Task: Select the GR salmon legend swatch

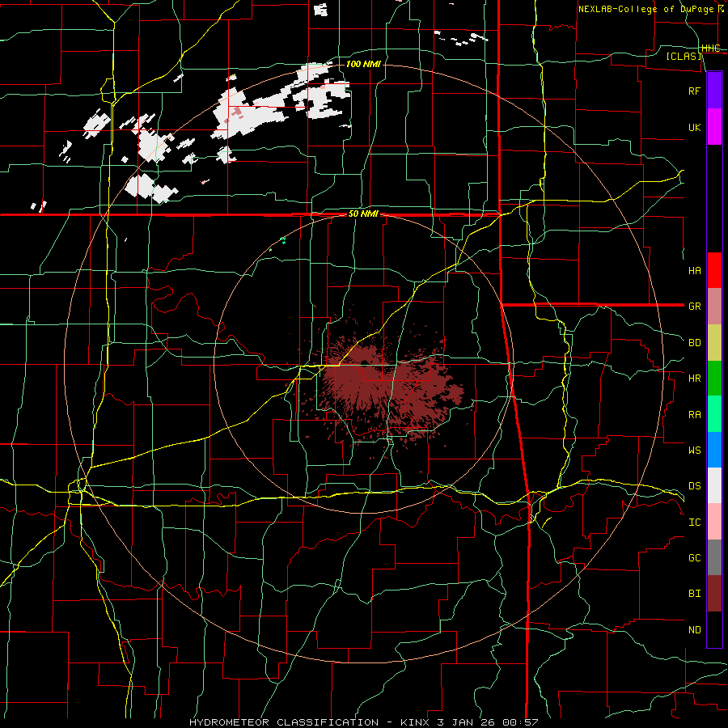Action: coord(714,306)
